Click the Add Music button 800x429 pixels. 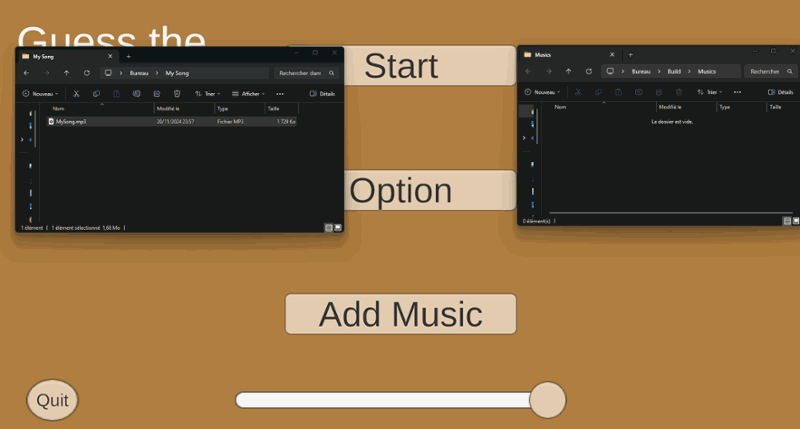click(x=401, y=314)
